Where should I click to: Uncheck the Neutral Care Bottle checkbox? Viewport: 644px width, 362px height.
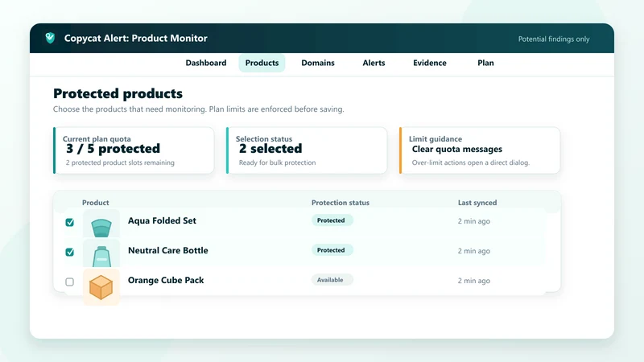pos(70,252)
